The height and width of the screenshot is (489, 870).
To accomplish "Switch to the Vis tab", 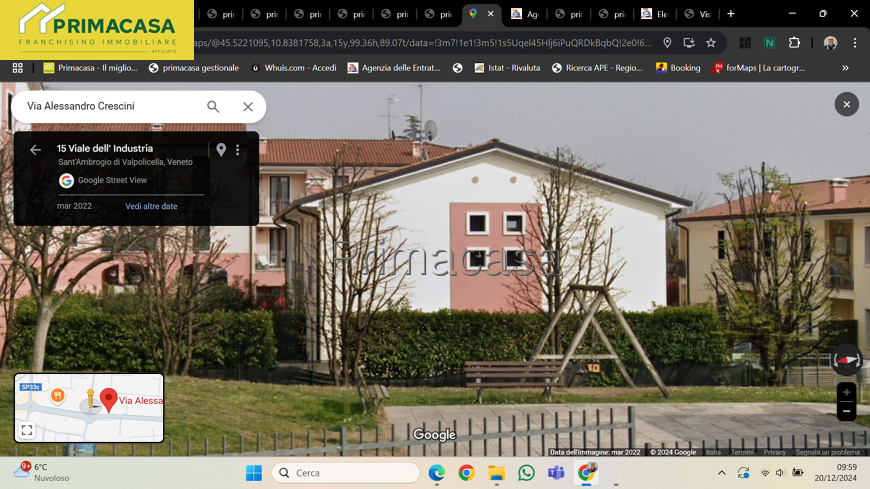I will (698, 14).
